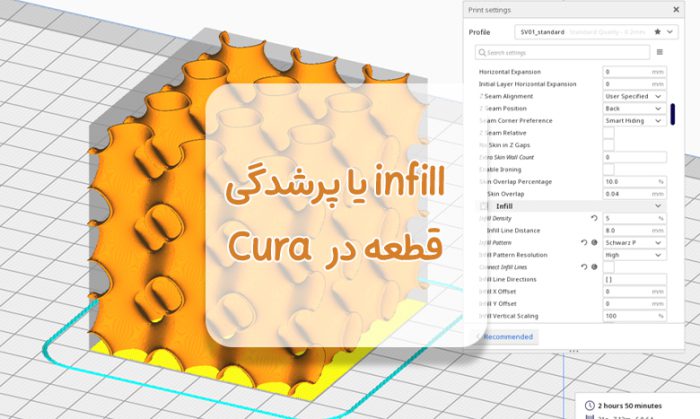This screenshot has height=419, width=700.
Task: Reset Infill Pattern with revert arrow
Action: tap(584, 243)
